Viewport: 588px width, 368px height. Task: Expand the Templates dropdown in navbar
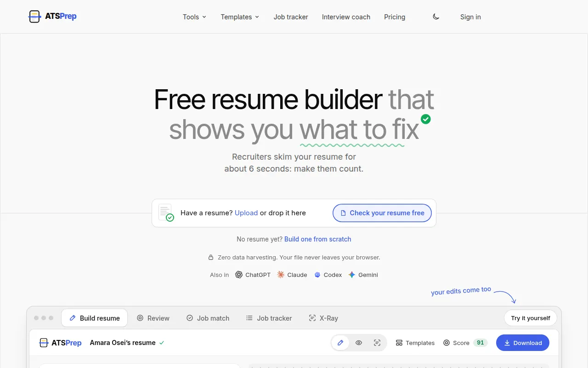coord(240,17)
